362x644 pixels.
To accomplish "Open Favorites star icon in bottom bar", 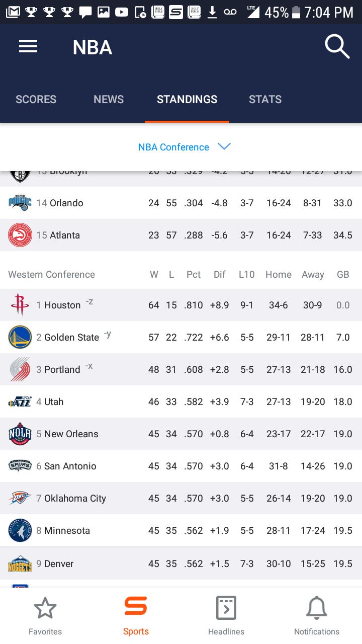I will [45, 608].
